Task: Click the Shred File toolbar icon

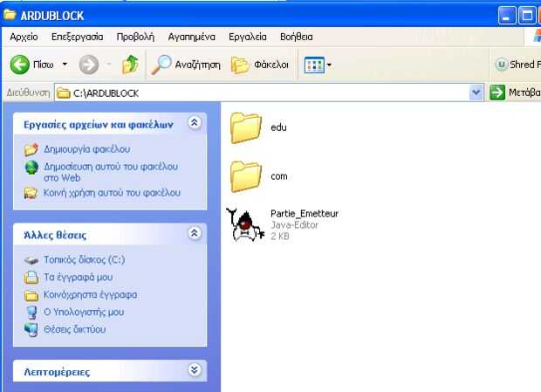Action: (502, 65)
